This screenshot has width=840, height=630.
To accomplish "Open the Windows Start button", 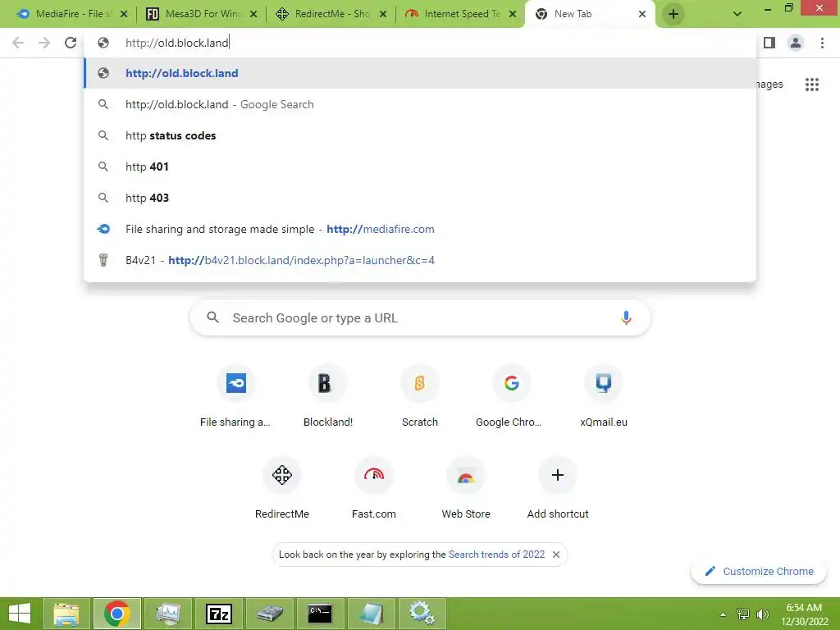I will [20, 614].
